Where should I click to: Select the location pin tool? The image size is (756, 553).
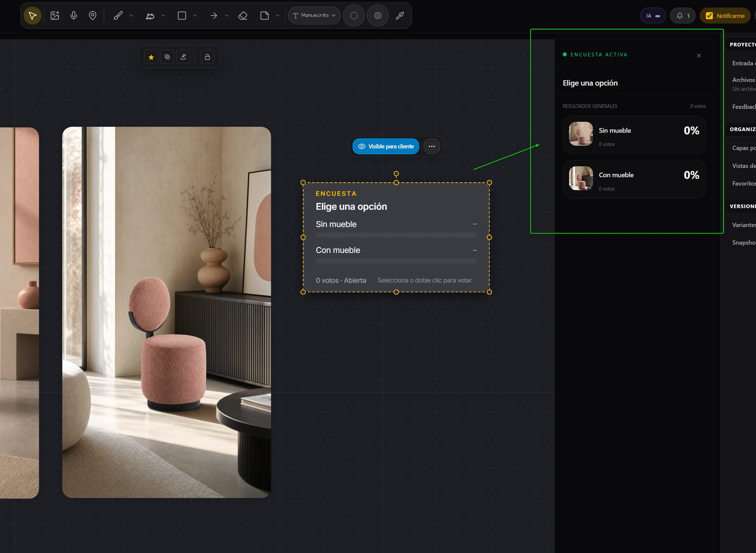click(93, 15)
